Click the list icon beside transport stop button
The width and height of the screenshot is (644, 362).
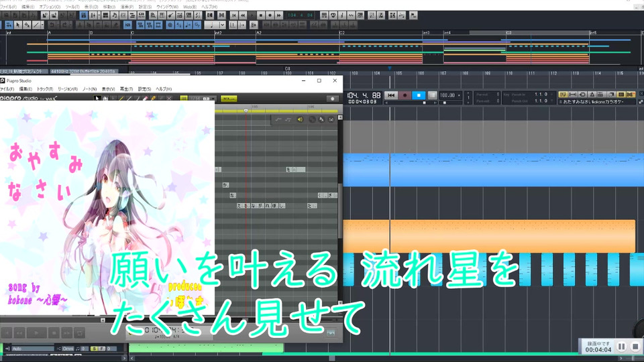433,95
